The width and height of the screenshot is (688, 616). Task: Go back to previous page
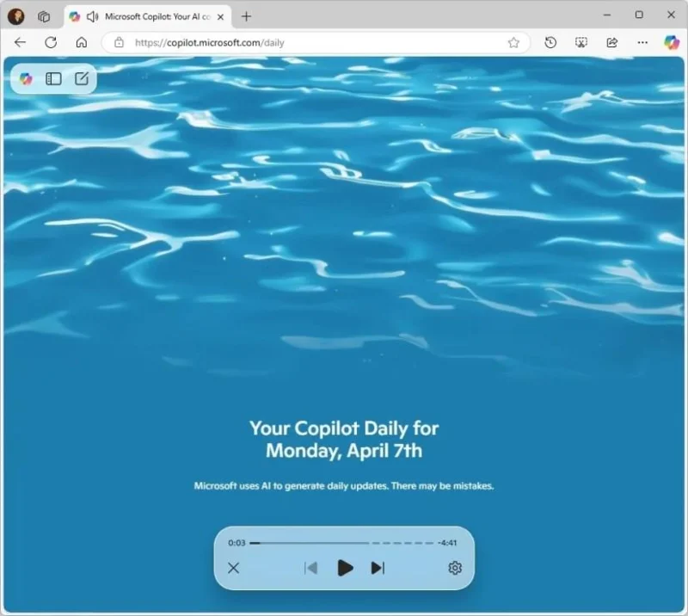pos(20,43)
